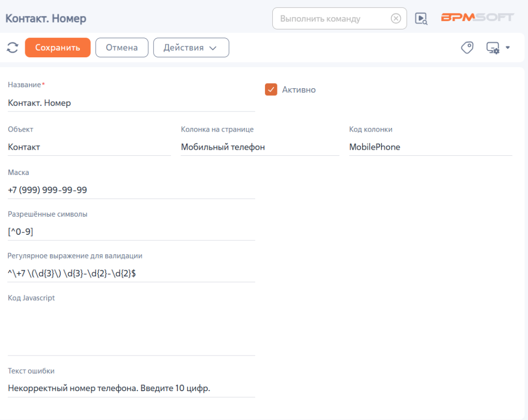528x420 pixels.
Task: Toggle the Активно checkbox
Action: (x=271, y=90)
